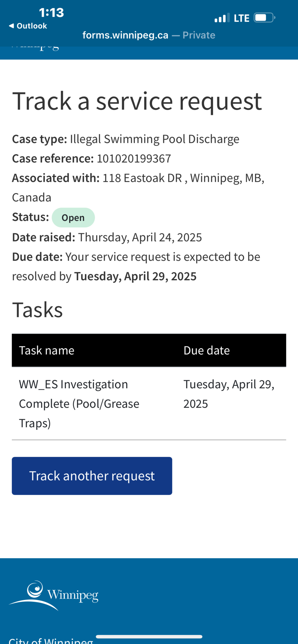Screen dimensions: 298x644
Task: Click the Task name column header
Action: [47, 350]
